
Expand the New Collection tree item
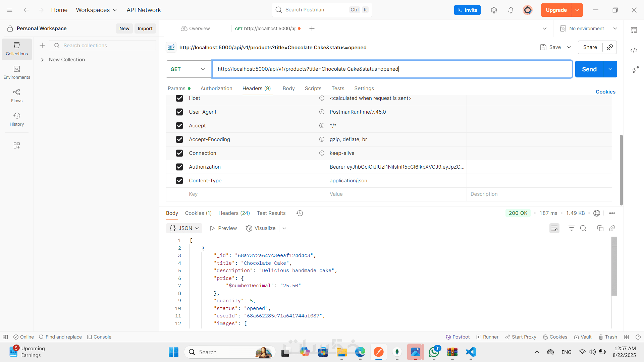click(x=42, y=60)
